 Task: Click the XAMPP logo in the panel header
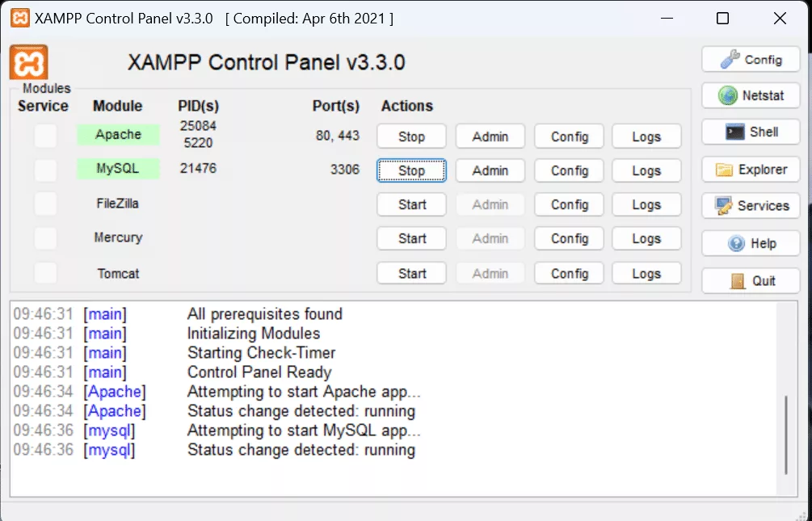tap(28, 63)
